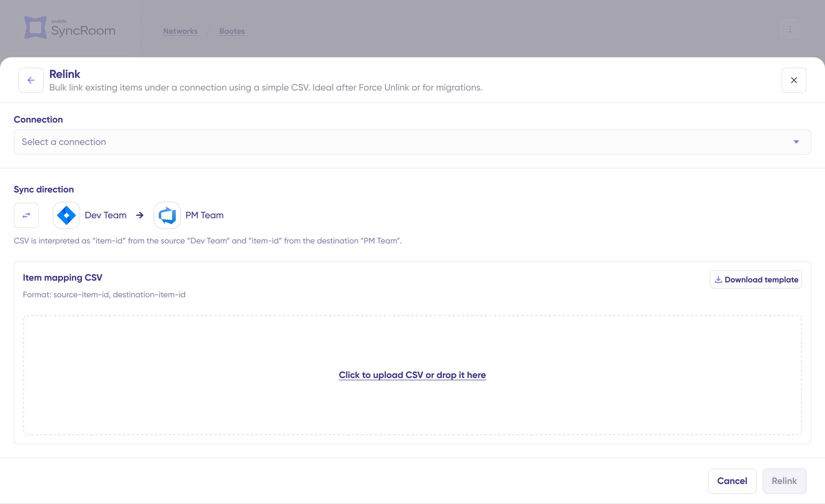Click the upload CSV link
The image size is (825, 504).
tap(412, 375)
